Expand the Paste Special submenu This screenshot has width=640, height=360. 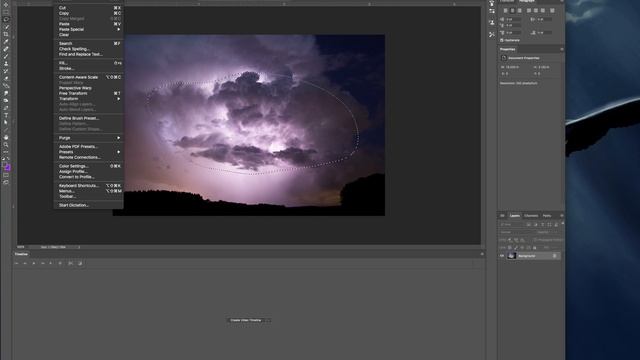(x=89, y=29)
